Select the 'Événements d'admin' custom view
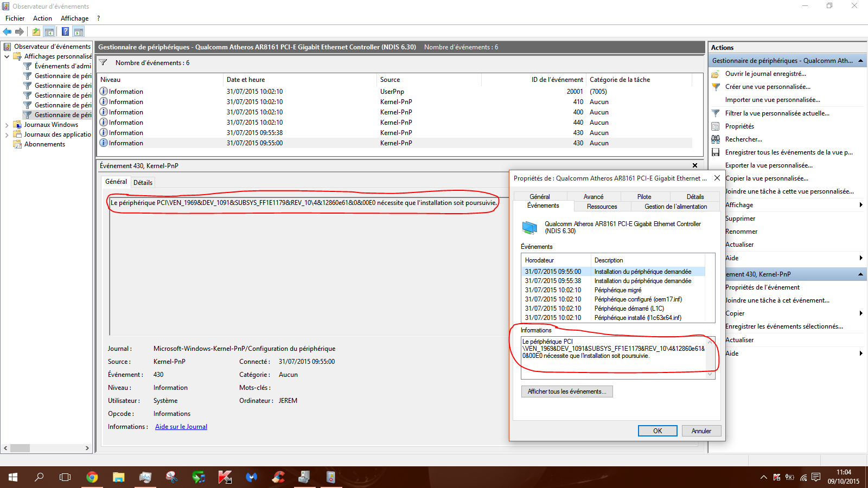 (x=63, y=66)
